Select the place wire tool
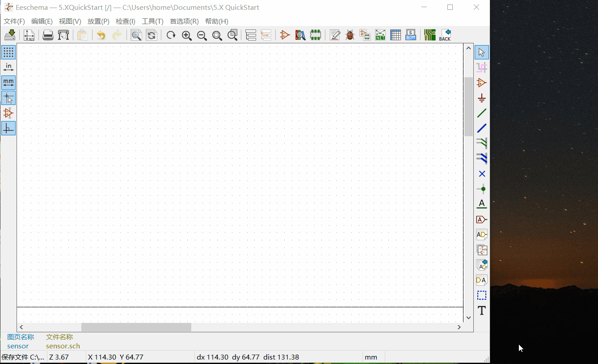The width and height of the screenshot is (598, 364). [x=481, y=113]
